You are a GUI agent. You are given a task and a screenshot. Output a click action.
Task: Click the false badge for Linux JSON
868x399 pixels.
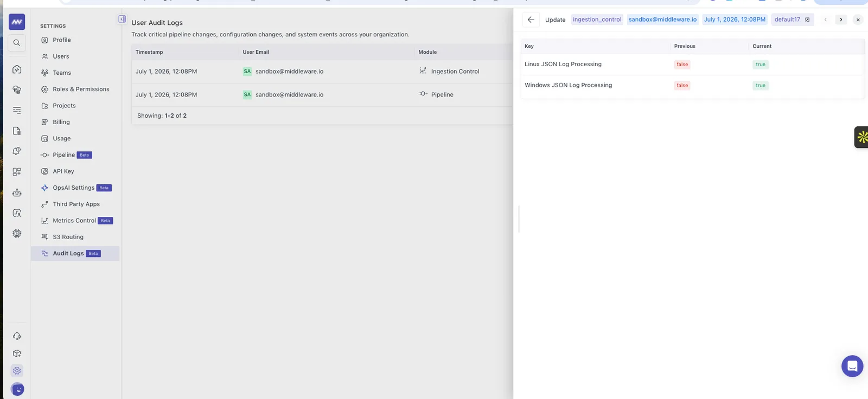[x=682, y=65]
